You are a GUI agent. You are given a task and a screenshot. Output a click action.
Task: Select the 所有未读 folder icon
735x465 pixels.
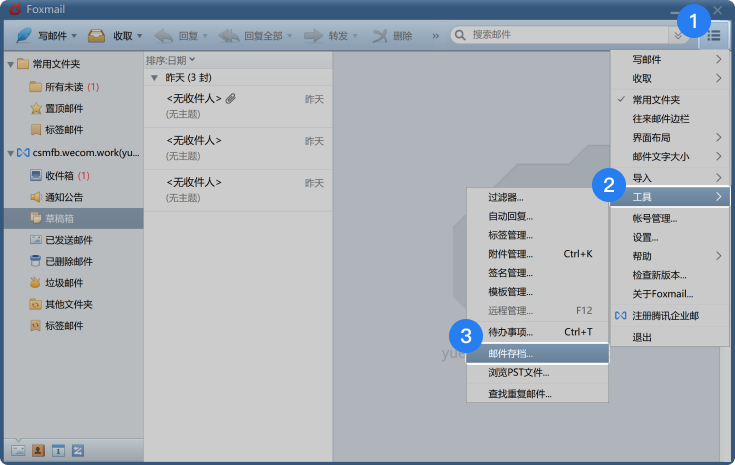pyautogui.click(x=35, y=86)
